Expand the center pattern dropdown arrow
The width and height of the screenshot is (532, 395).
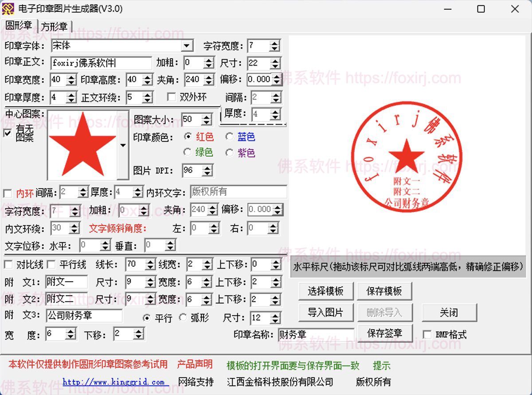[x=123, y=145]
